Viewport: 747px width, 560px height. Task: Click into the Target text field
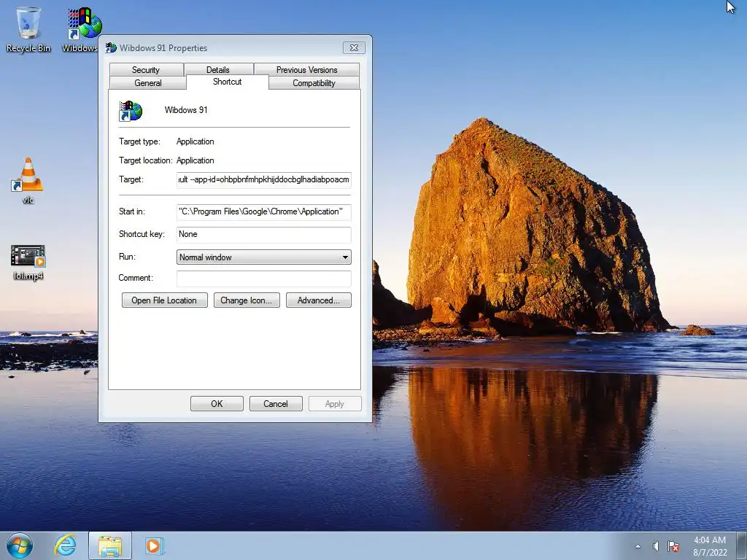(x=264, y=179)
